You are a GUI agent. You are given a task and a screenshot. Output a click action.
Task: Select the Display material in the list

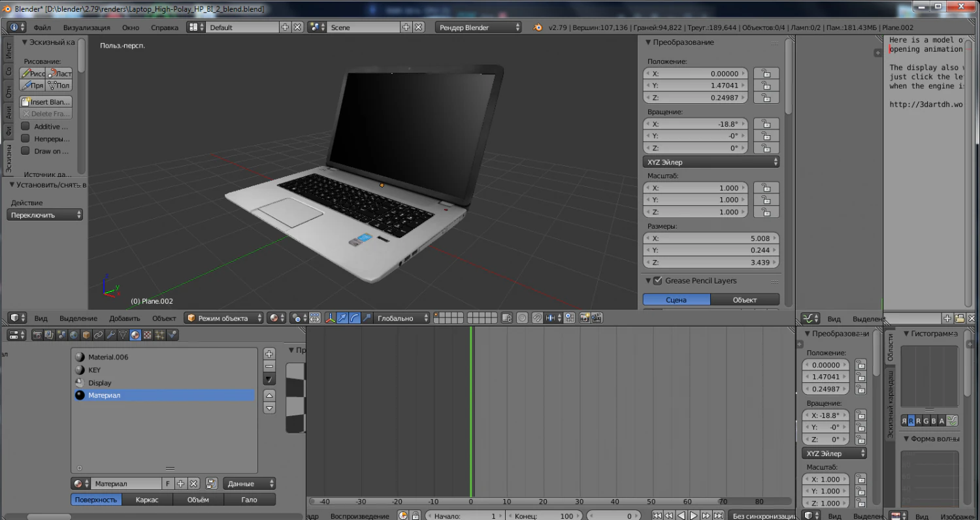pos(99,383)
